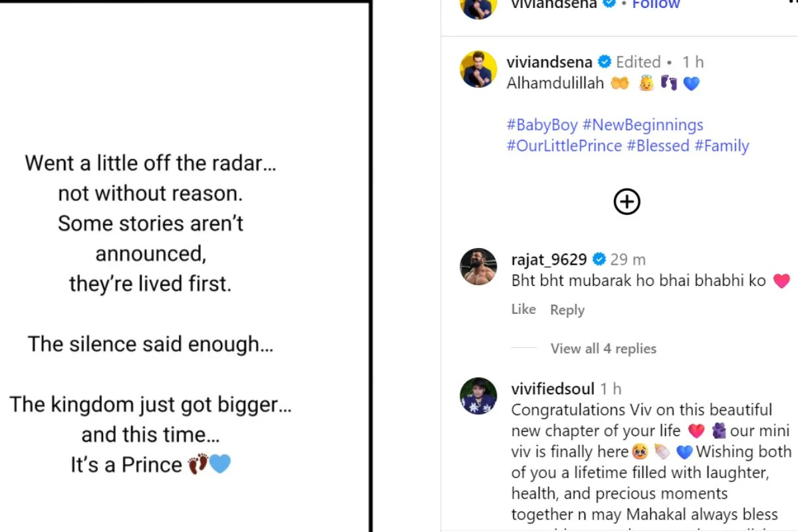Open the #BabyBoy hashtag
The image size is (798, 532).
[x=541, y=125]
